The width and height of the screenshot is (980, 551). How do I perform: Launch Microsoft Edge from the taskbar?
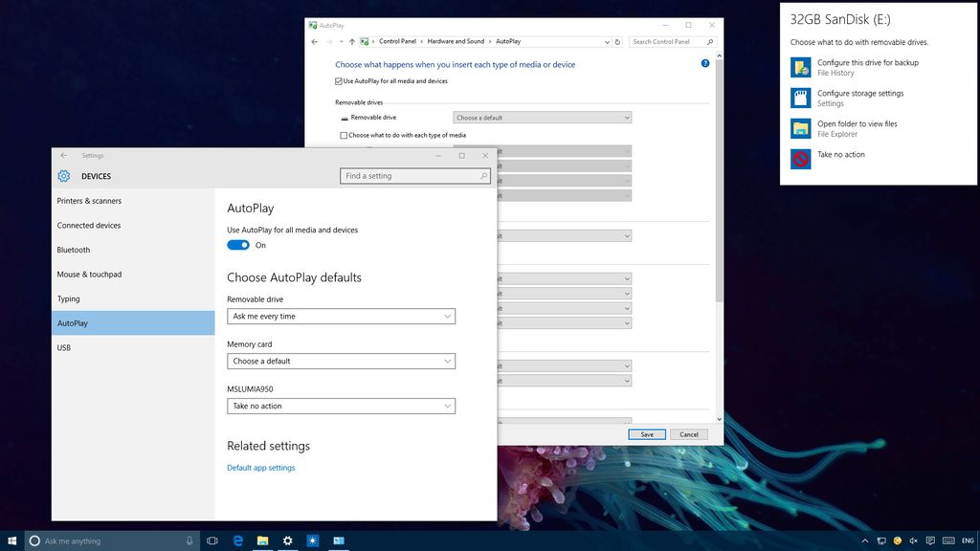pos(237,540)
